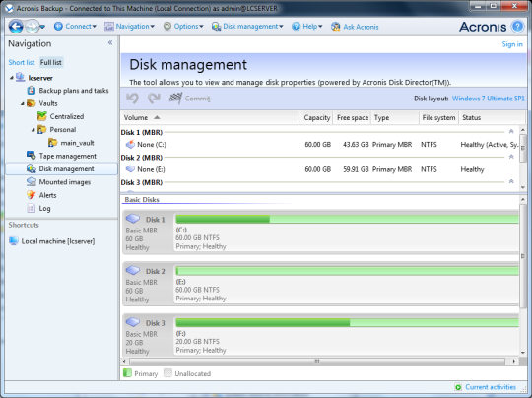
Task: Click the Commit flag button
Action: click(189, 99)
